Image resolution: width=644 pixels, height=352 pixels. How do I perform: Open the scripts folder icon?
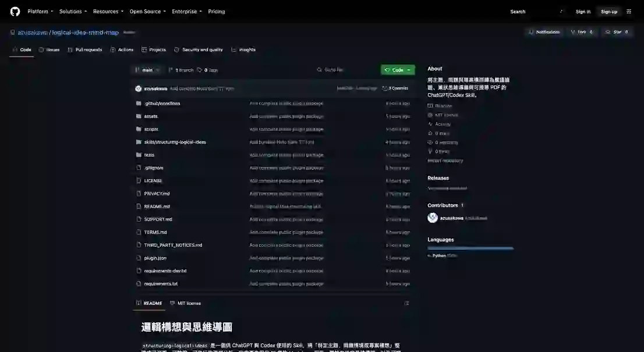pos(139,129)
